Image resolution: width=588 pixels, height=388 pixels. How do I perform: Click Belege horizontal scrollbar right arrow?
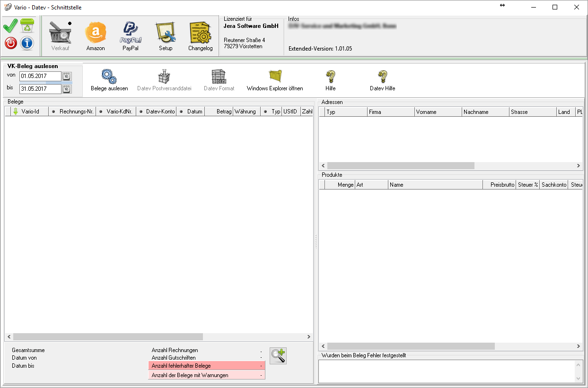point(308,336)
